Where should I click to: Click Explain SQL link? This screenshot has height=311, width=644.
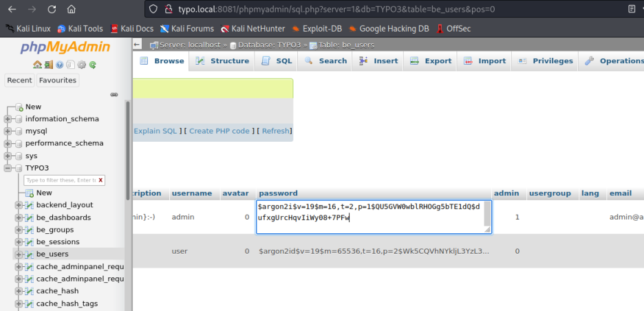(155, 131)
